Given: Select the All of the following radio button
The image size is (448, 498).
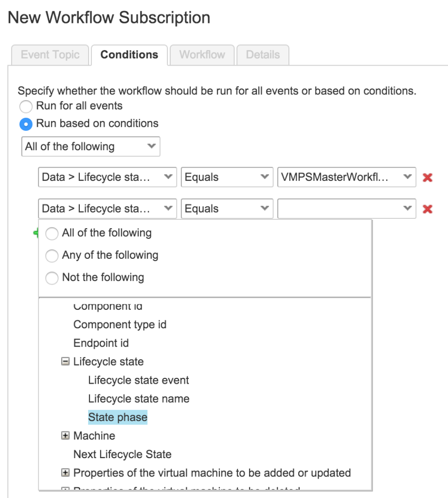Looking at the screenshot, I should pyautogui.click(x=52, y=233).
